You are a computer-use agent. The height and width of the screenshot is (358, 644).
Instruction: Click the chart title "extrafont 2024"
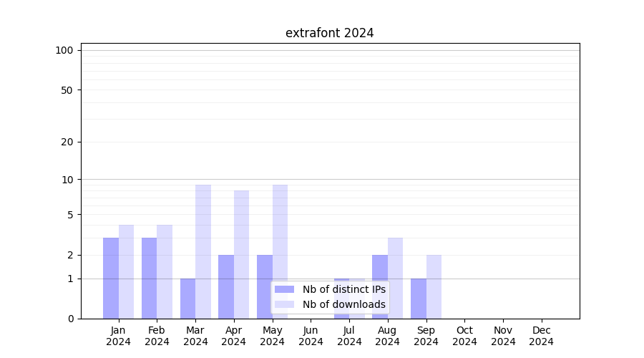(329, 33)
